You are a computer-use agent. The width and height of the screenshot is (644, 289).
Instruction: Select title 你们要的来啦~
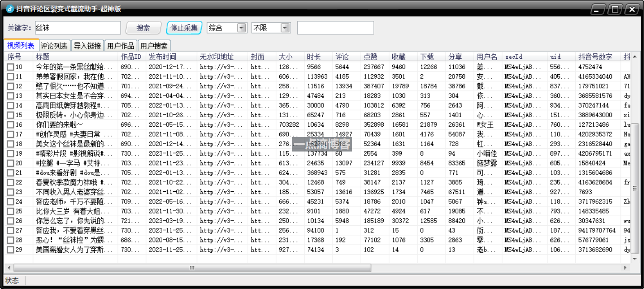(x=59, y=125)
